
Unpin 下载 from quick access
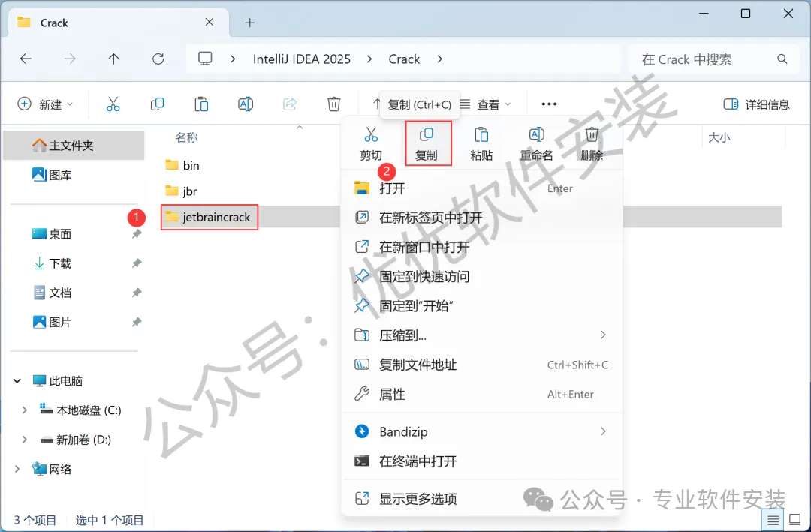pos(137,263)
